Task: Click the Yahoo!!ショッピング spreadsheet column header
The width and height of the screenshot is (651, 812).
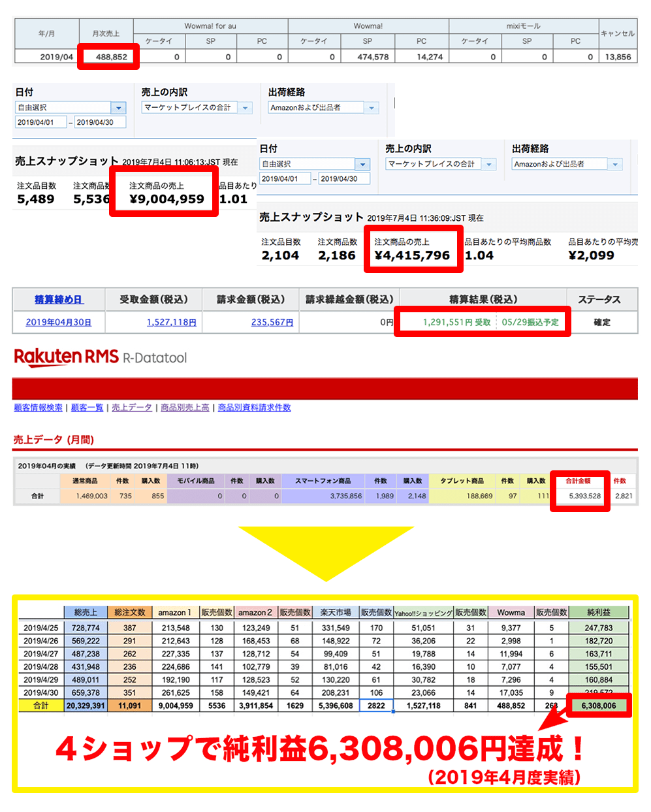Action: (x=424, y=613)
